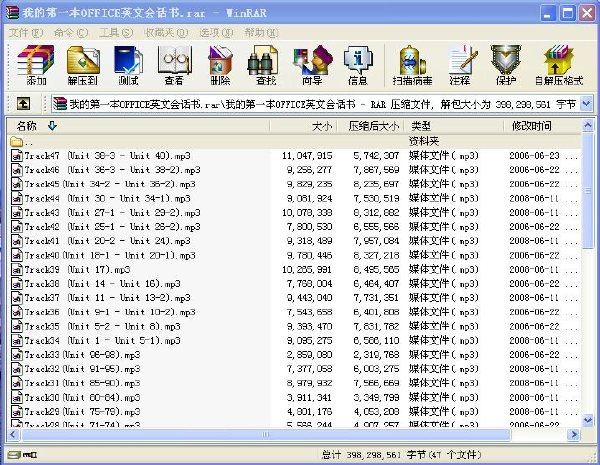Viewport: 600px width, 465px height.
Task: Click the mp3 file icon of Track47
Action: click(16, 156)
